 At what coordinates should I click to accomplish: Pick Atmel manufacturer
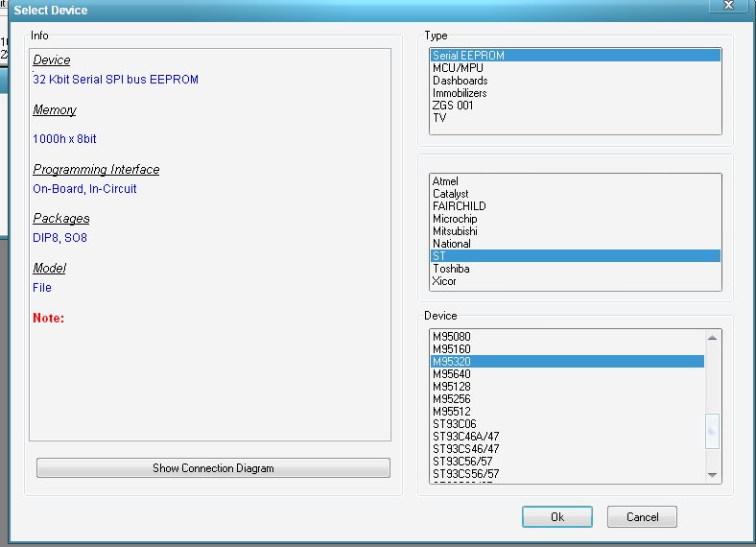[576, 181]
